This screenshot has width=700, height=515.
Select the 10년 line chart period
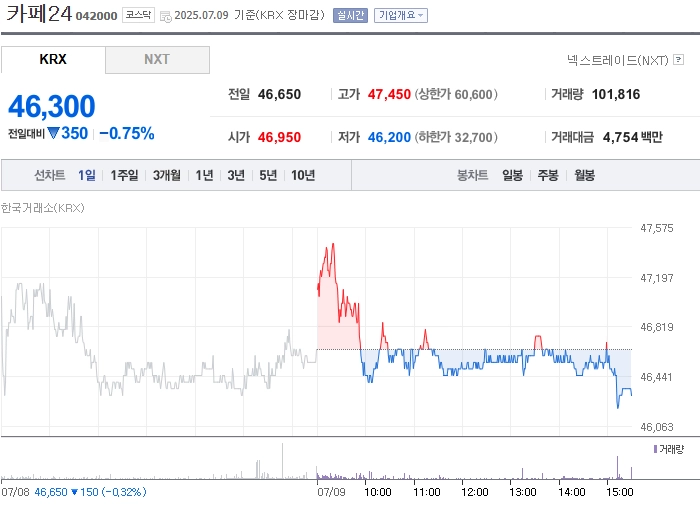303,175
